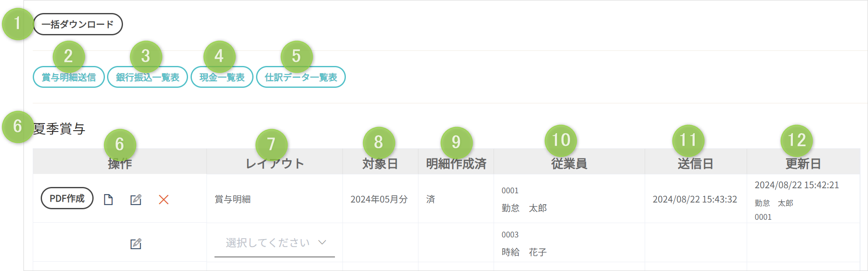Click the 明細作成済 column header
The width and height of the screenshot is (868, 271).
coord(456,164)
